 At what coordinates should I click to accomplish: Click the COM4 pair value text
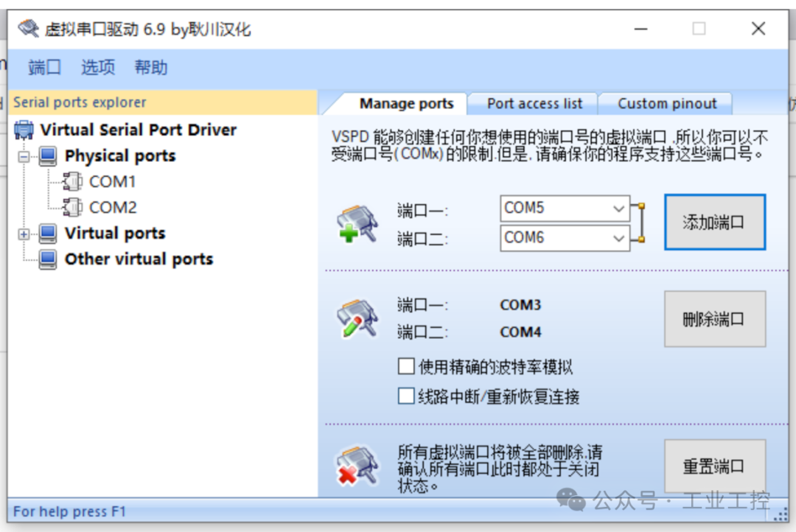520,332
